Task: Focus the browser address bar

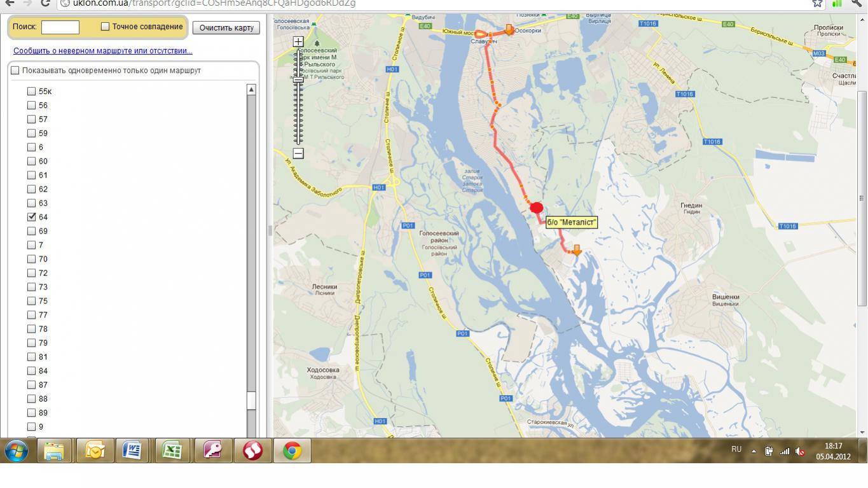Action: (x=432, y=3)
